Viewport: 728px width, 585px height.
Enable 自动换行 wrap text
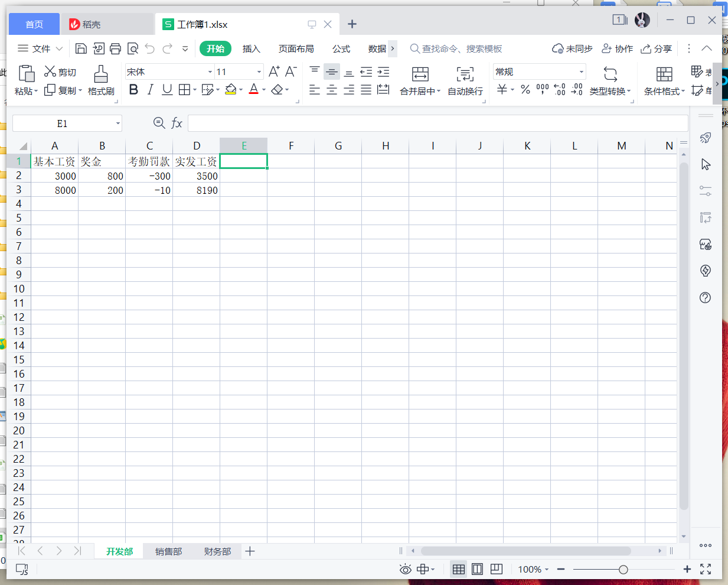click(465, 81)
